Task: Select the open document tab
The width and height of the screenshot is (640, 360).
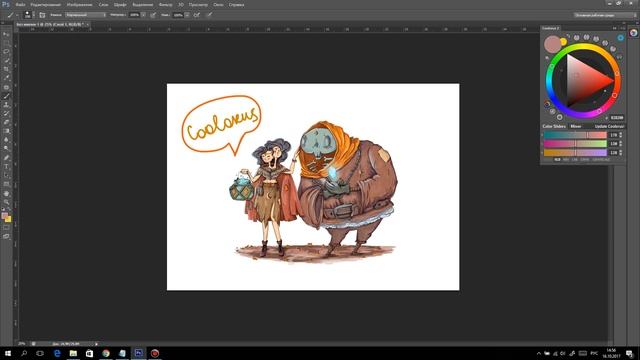Action: click(52, 24)
